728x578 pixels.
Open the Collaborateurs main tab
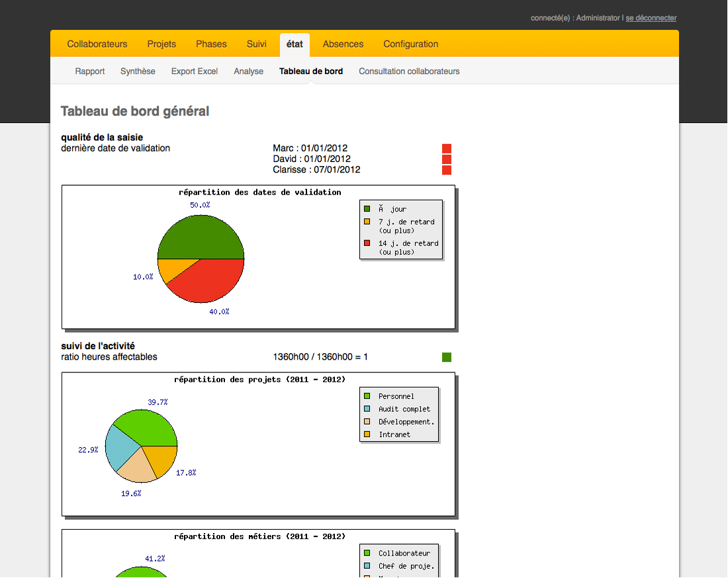tap(97, 44)
